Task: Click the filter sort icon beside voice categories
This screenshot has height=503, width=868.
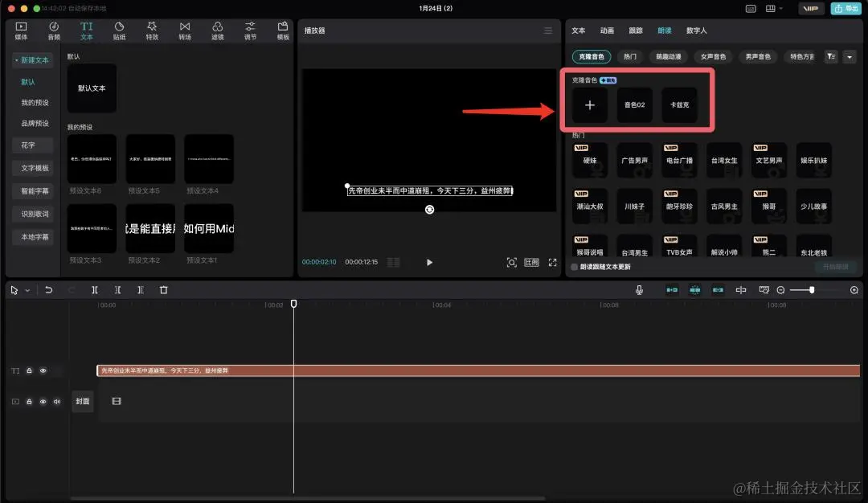Action: [831, 56]
